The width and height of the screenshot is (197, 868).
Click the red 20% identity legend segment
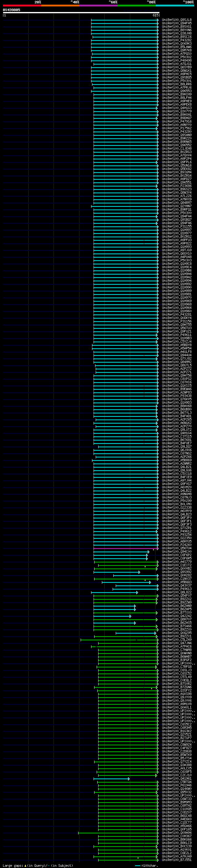coord(22,6)
